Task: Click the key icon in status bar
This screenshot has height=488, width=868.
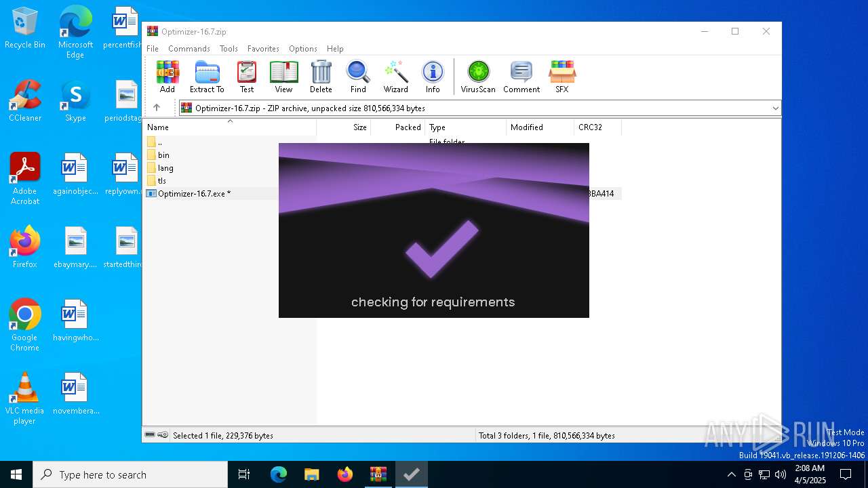Action: pos(163,435)
